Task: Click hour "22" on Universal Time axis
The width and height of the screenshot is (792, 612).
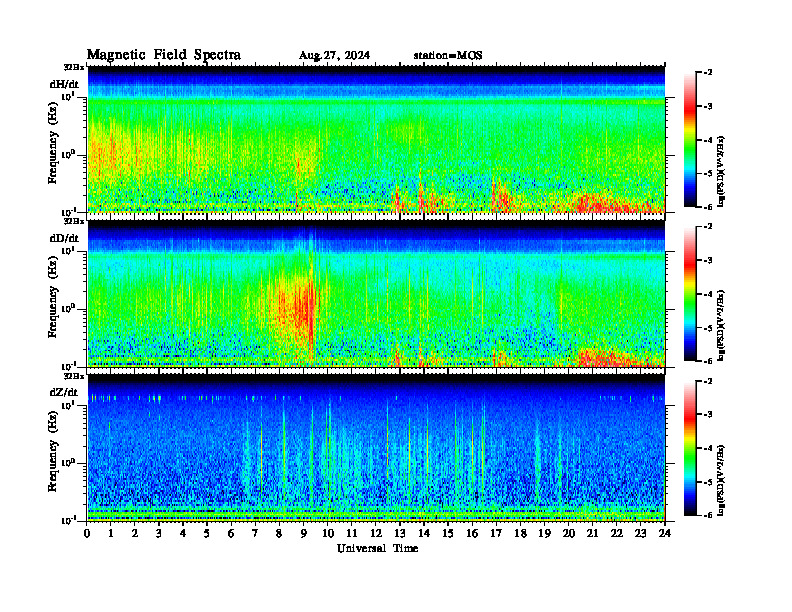Action: pos(617,533)
